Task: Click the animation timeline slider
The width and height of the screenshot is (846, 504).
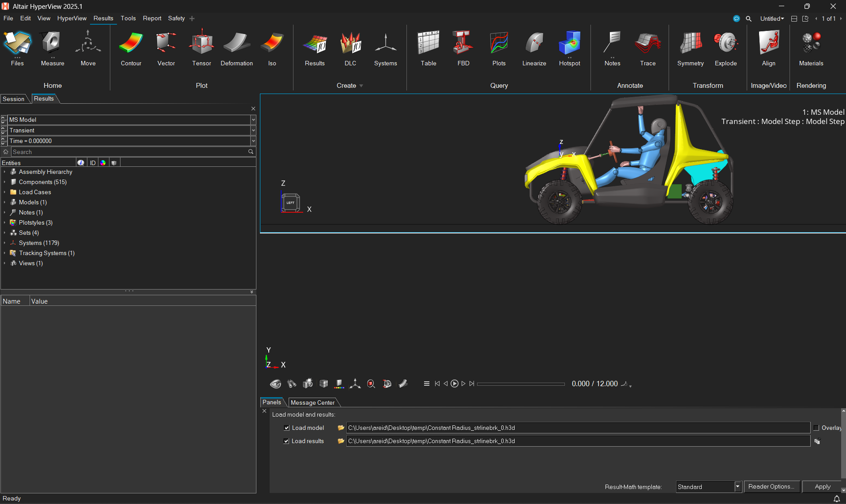Action: [521, 384]
